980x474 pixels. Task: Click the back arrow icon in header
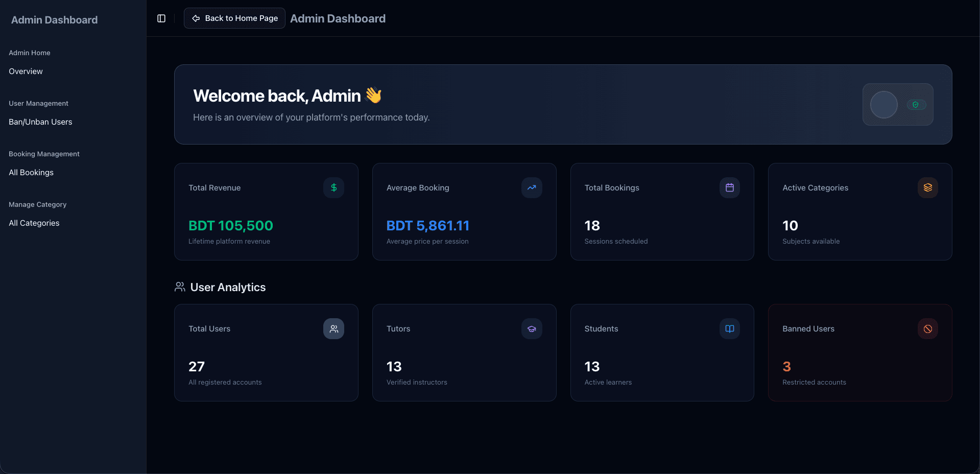coord(196,18)
